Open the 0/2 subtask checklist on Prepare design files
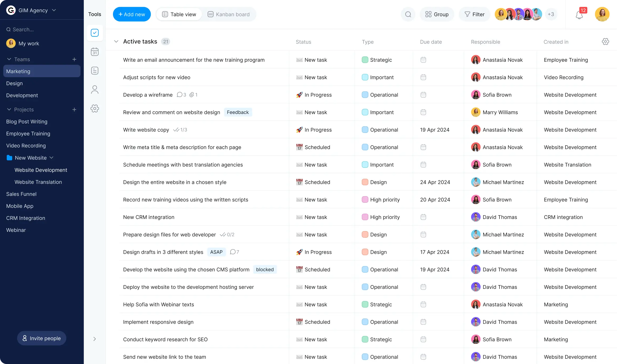The image size is (617, 364). click(227, 234)
